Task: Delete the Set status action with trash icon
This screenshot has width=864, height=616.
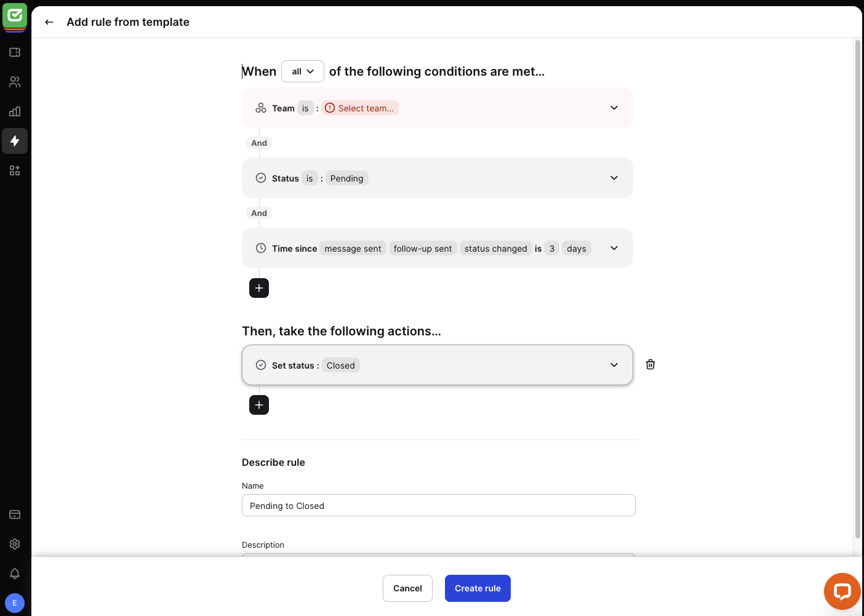Action: pyautogui.click(x=650, y=364)
